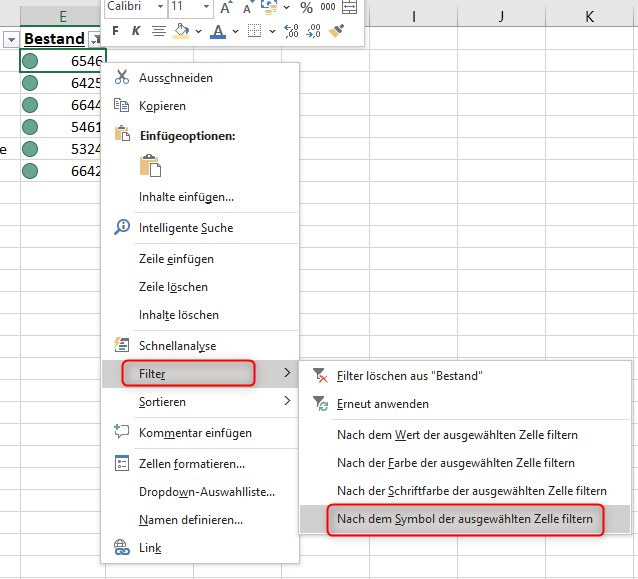This screenshot has width=638, height=579.
Task: Open Zellen formatieren... dialog entry
Action: click(x=200, y=464)
